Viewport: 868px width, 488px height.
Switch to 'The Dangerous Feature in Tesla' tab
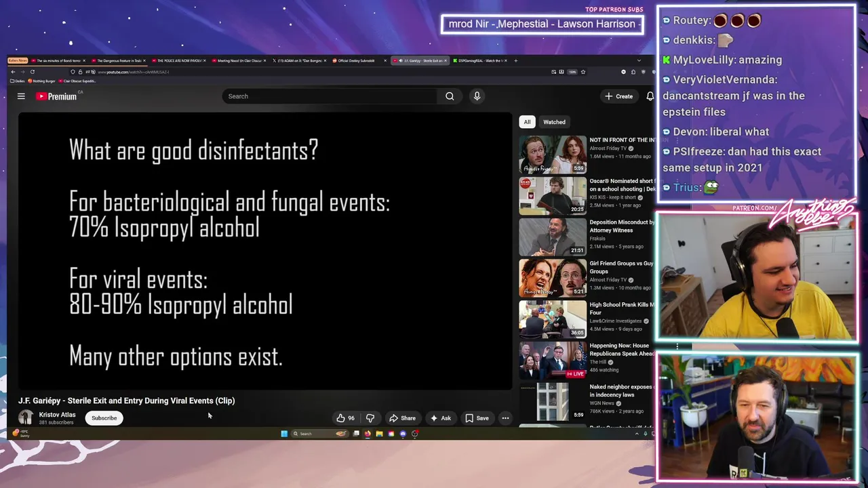119,61
